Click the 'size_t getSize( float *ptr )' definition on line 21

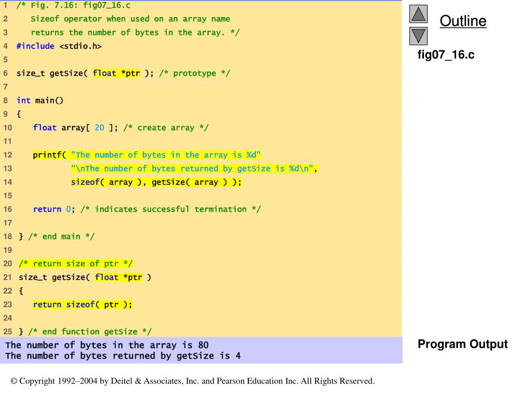(85, 277)
